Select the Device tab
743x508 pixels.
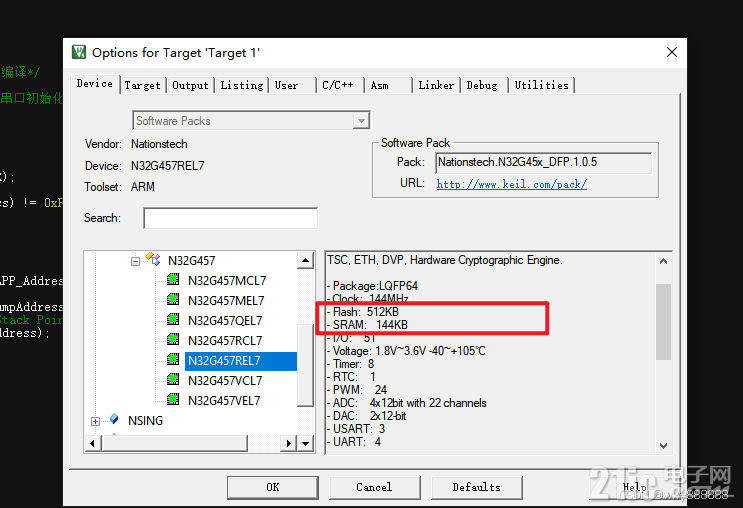click(94, 83)
